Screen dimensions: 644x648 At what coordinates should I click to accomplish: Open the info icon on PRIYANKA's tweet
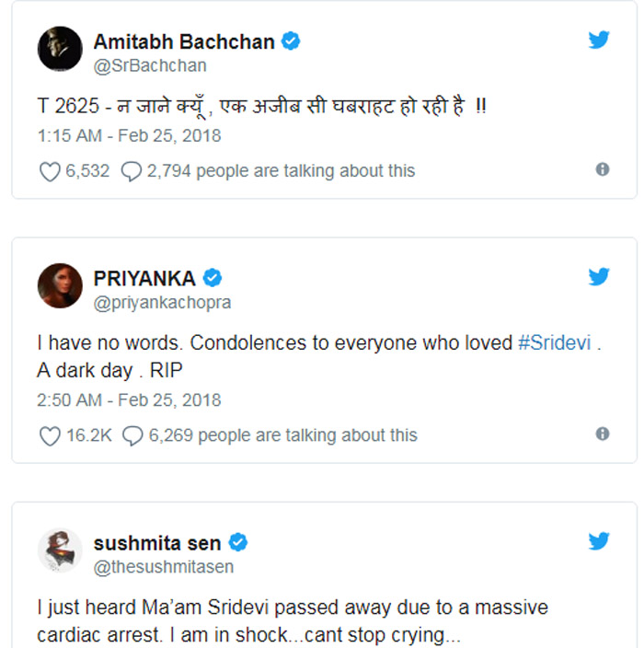(603, 434)
